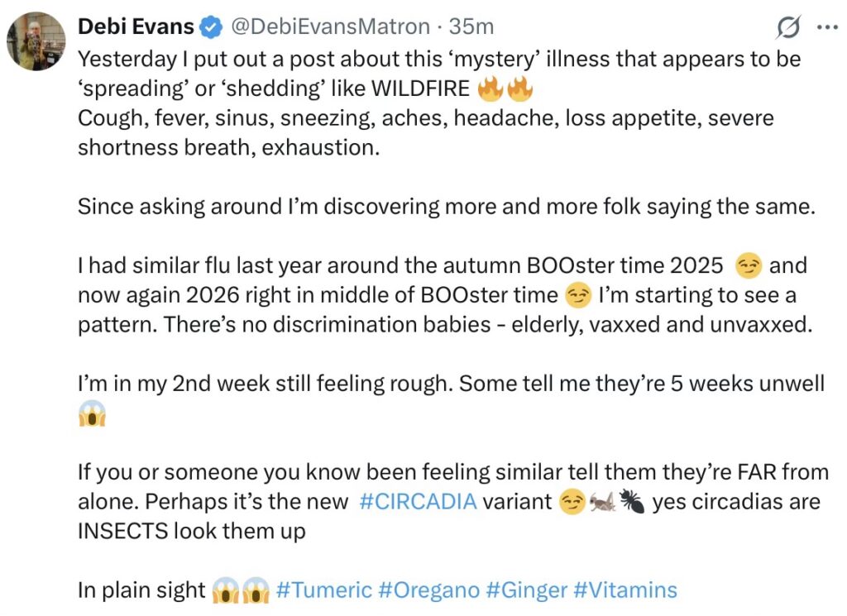Viewport: 847px width, 616px height.
Task: Open the @DebiEvansMatron handle link
Action: (329, 27)
